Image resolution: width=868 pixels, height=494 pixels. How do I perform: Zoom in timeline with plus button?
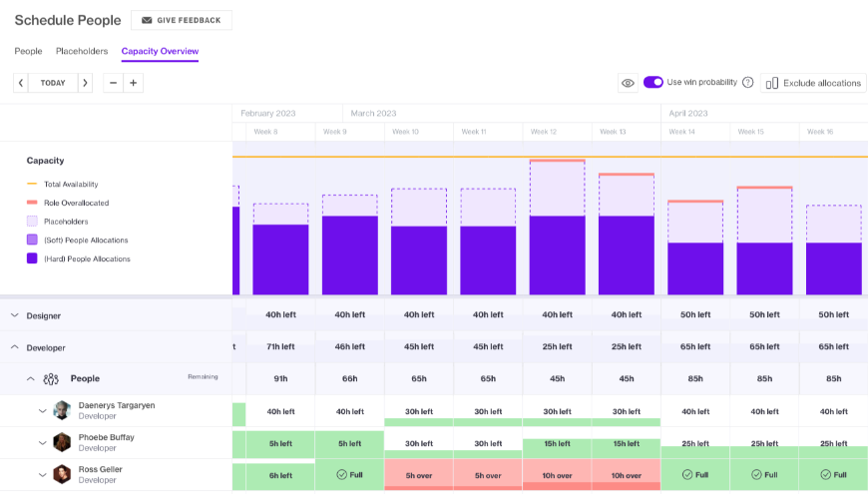tap(134, 83)
